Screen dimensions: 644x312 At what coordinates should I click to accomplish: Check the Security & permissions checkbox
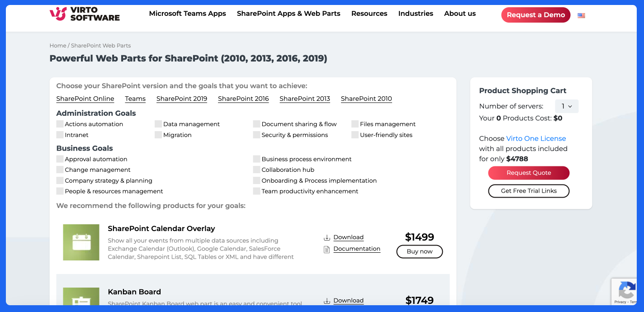point(256,135)
